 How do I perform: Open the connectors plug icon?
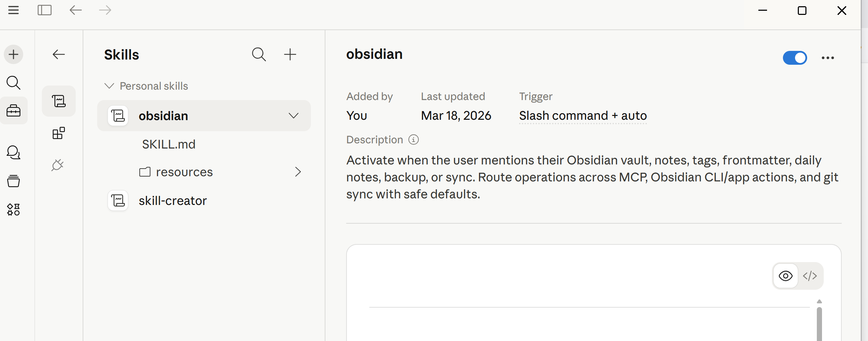58,165
